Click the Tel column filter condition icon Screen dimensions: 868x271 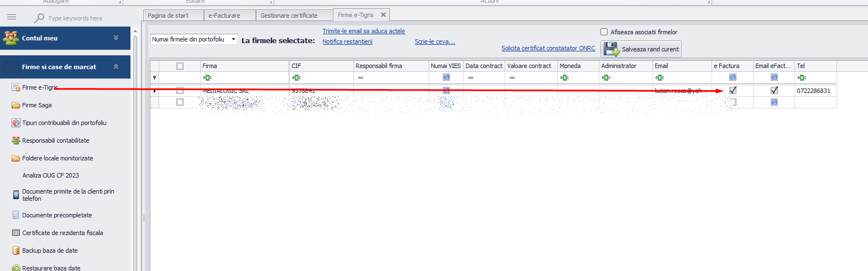(802, 78)
